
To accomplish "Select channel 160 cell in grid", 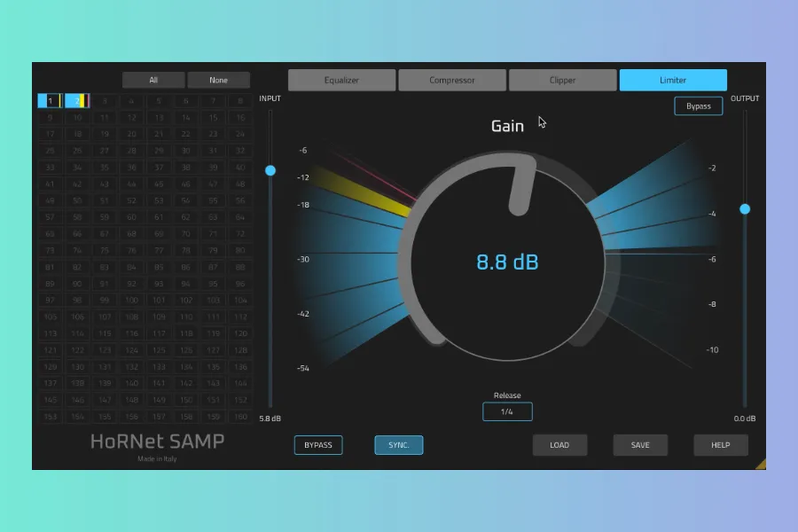I will coord(239,417).
